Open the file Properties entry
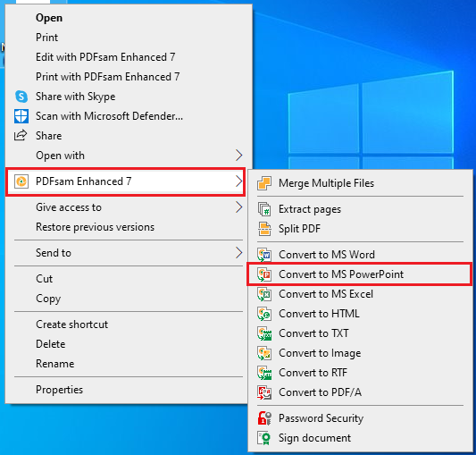This screenshot has height=455, width=476. coord(60,390)
